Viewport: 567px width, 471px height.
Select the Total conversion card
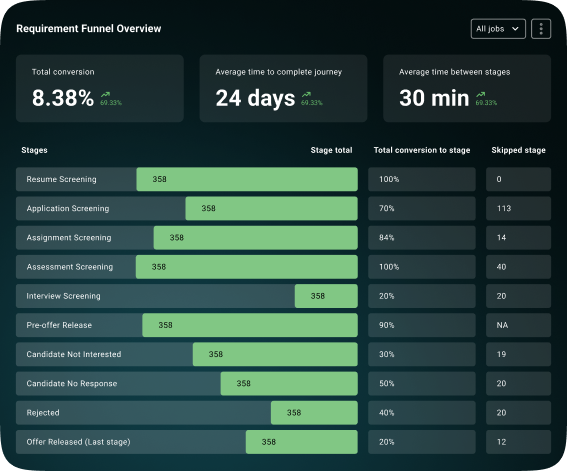click(x=100, y=88)
